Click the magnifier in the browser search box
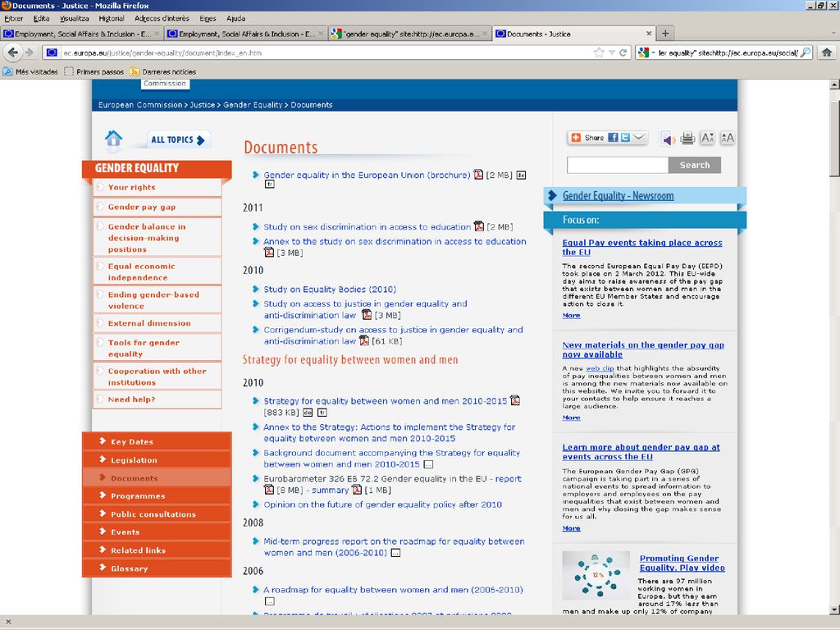840x630 pixels. (806, 52)
